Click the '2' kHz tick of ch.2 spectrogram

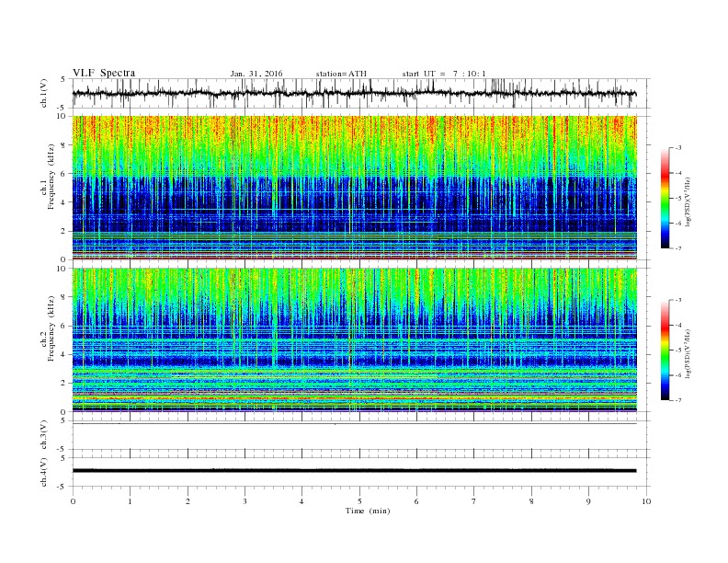(64, 384)
